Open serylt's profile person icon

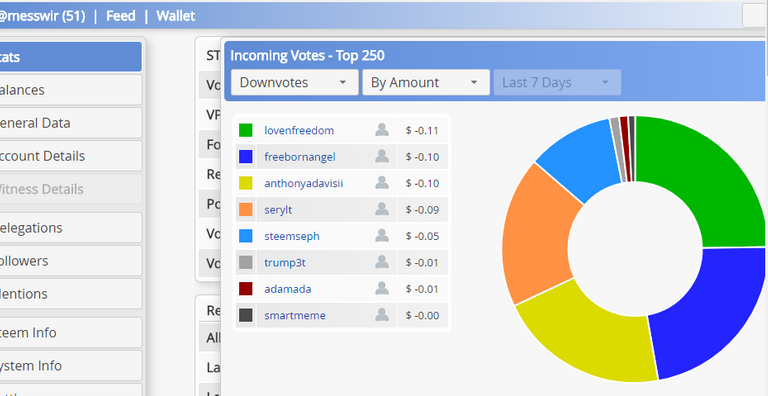click(382, 209)
